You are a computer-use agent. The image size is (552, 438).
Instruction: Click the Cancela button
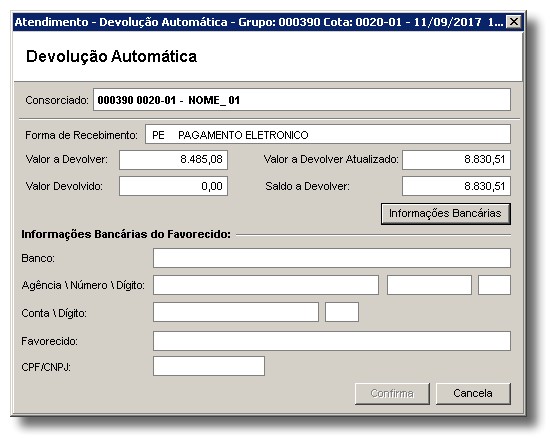pyautogui.click(x=473, y=393)
